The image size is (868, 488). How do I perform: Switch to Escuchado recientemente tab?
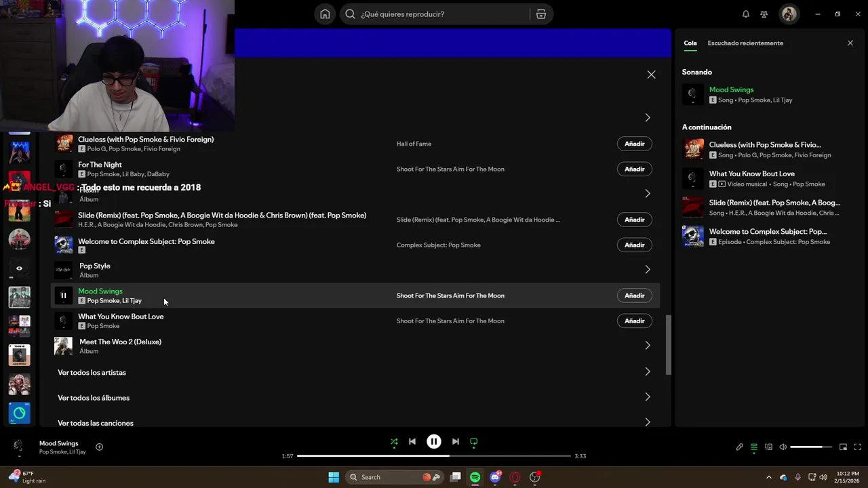(745, 43)
